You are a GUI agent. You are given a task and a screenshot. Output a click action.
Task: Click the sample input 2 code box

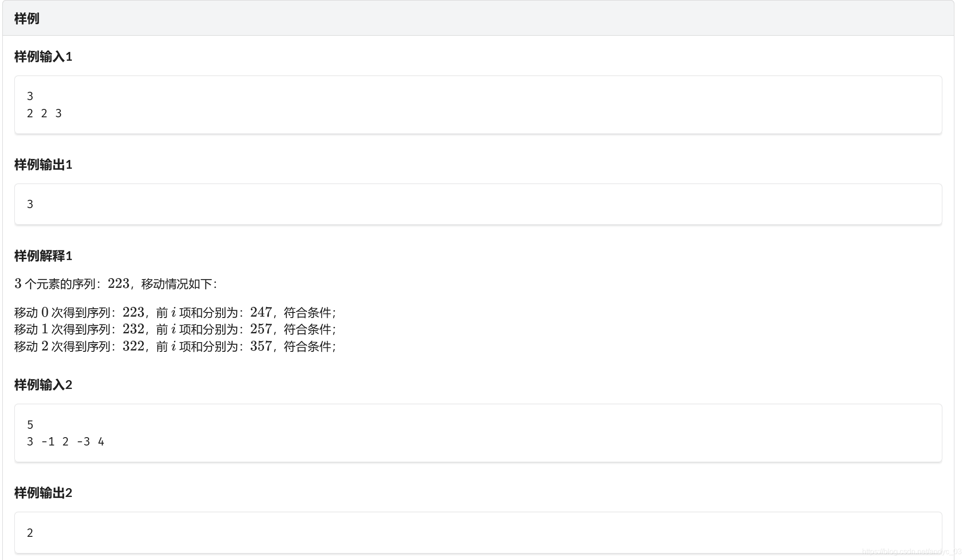[x=478, y=433]
